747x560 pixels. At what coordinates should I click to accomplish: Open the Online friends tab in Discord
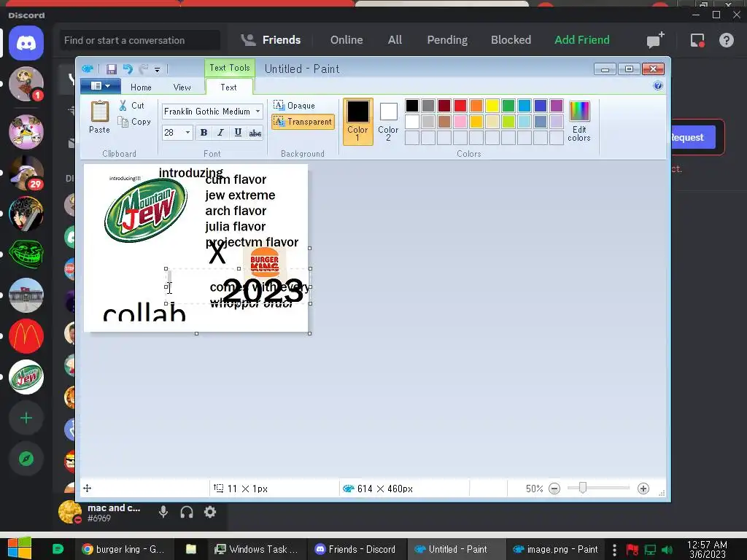click(347, 40)
